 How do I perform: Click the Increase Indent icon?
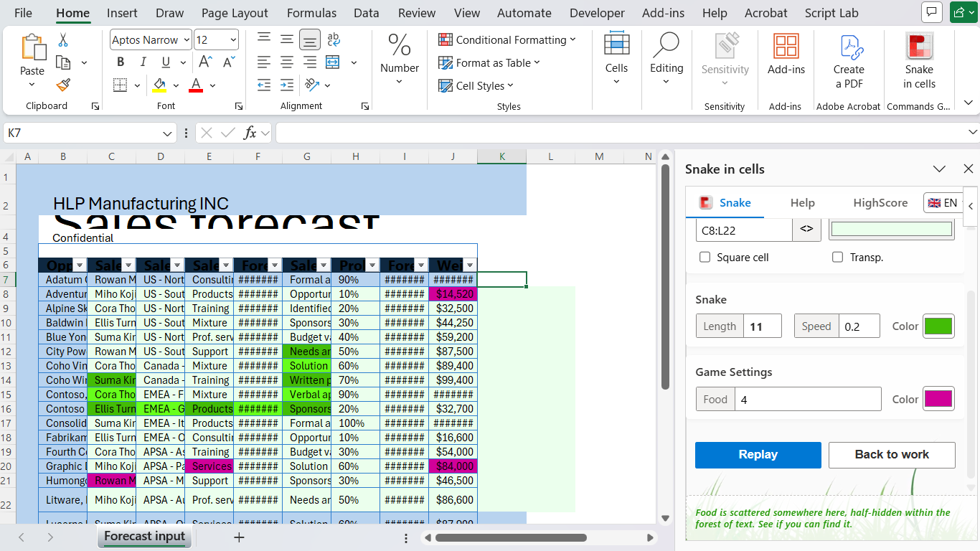coord(287,85)
